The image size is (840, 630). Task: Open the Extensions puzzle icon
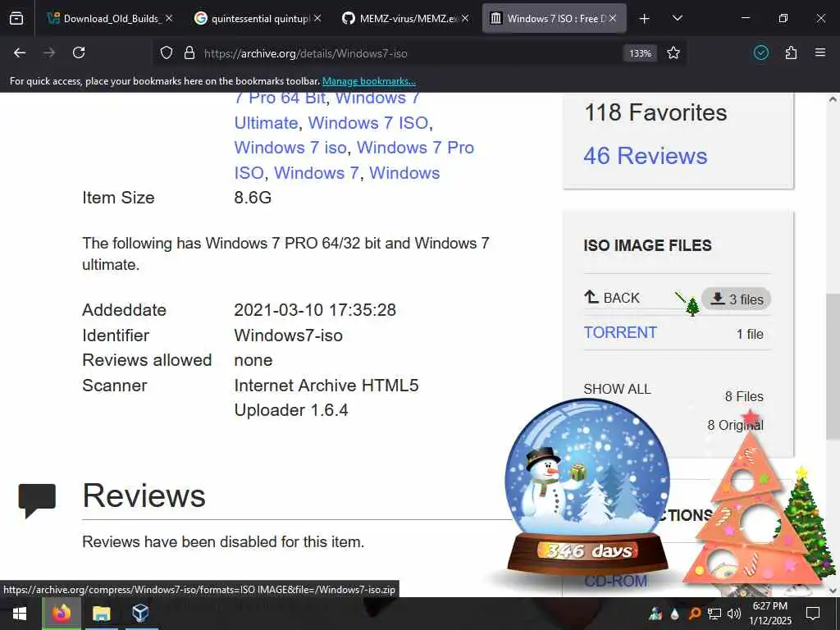tap(791, 52)
